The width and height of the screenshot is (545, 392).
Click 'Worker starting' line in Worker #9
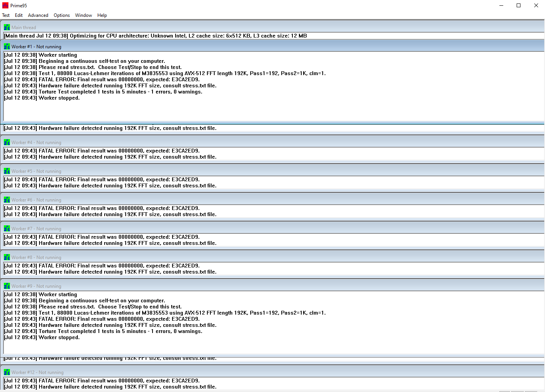tap(40, 294)
